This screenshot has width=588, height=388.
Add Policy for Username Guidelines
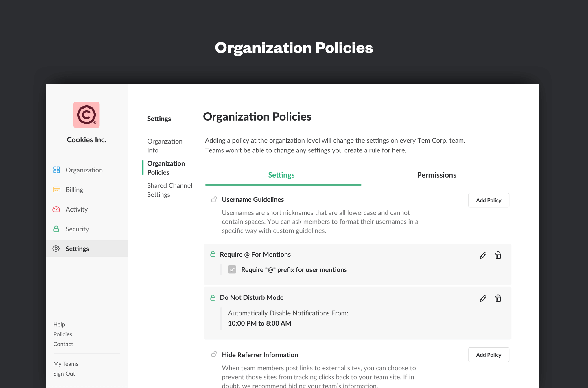coord(489,200)
